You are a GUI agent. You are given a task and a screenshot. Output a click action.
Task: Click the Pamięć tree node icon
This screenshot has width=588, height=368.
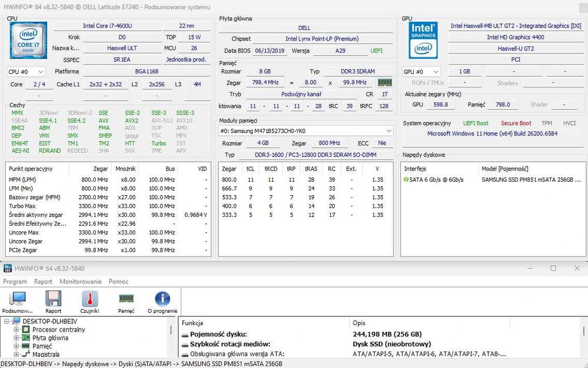point(26,346)
